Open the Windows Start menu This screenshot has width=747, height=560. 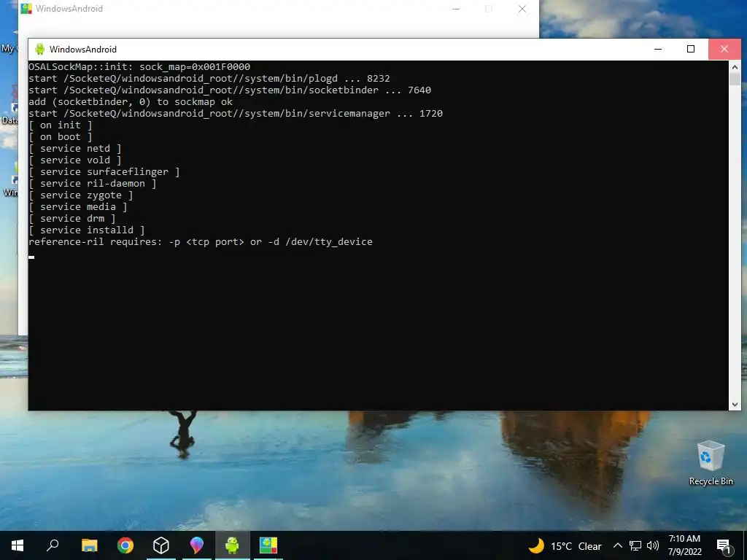point(18,545)
